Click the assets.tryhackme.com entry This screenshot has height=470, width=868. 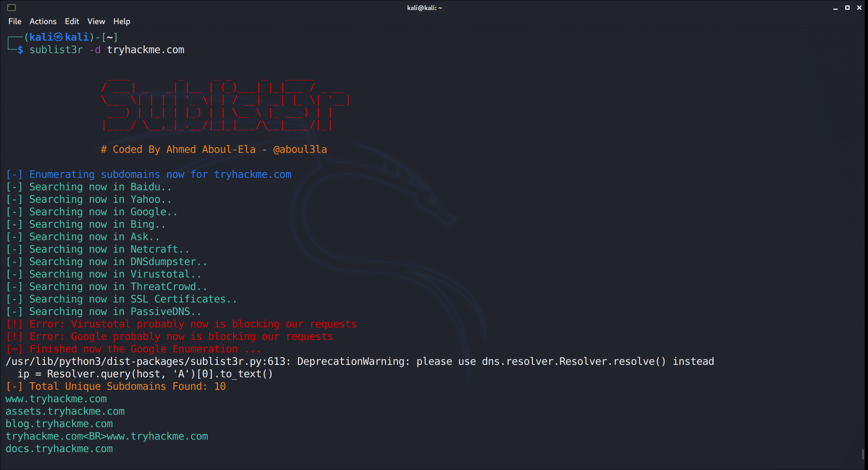[x=65, y=411]
